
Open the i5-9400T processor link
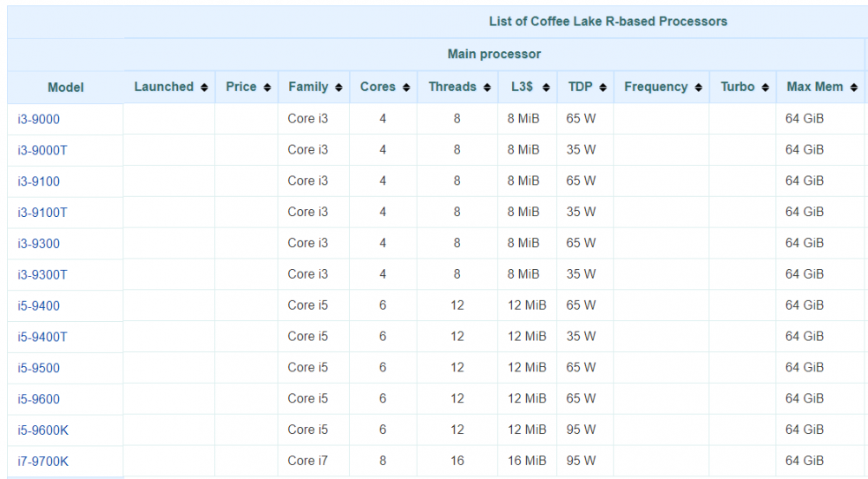click(42, 337)
